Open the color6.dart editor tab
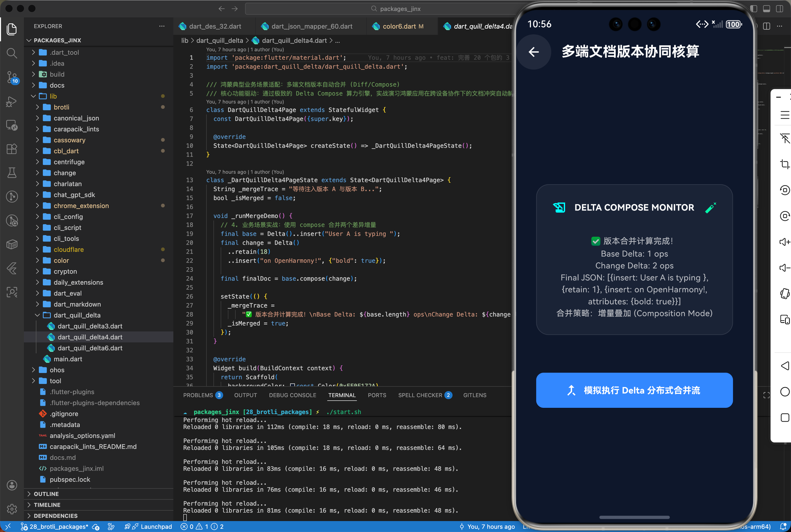791x532 pixels. tap(399, 26)
